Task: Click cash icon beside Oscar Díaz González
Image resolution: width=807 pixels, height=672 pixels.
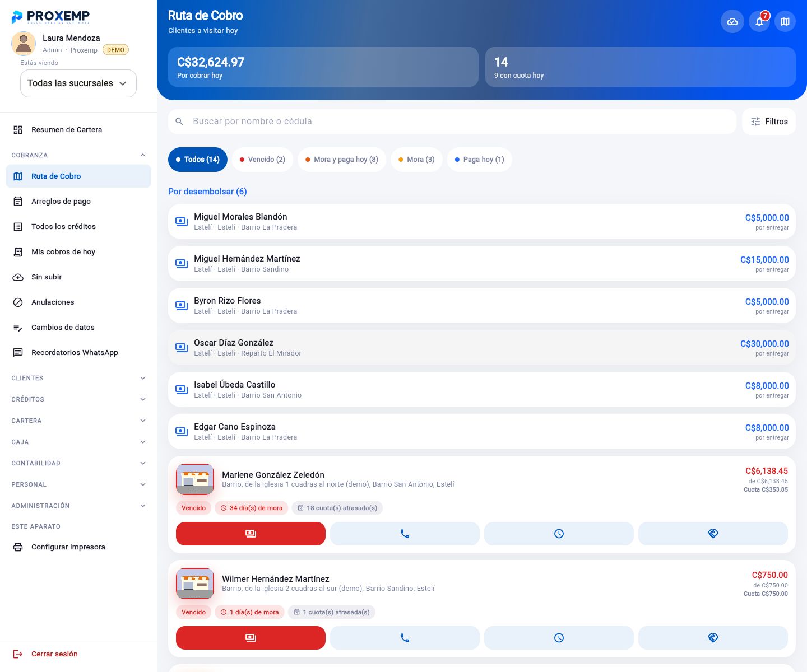Action: click(x=182, y=347)
